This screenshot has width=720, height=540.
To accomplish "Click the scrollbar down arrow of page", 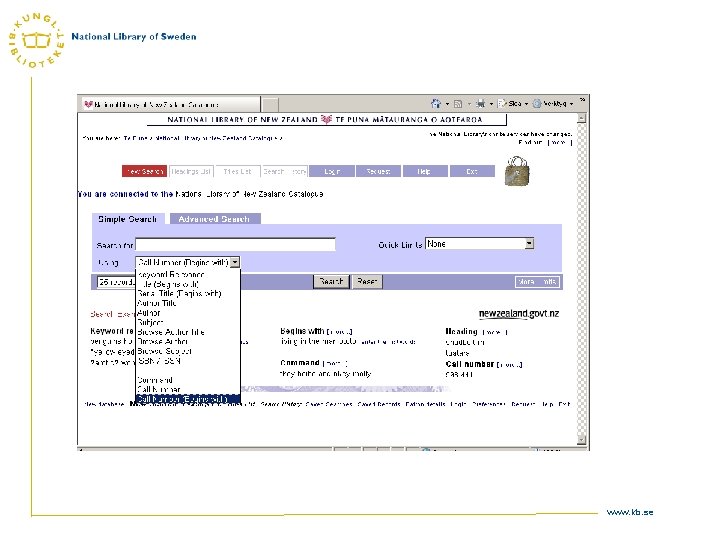I will click(581, 440).
